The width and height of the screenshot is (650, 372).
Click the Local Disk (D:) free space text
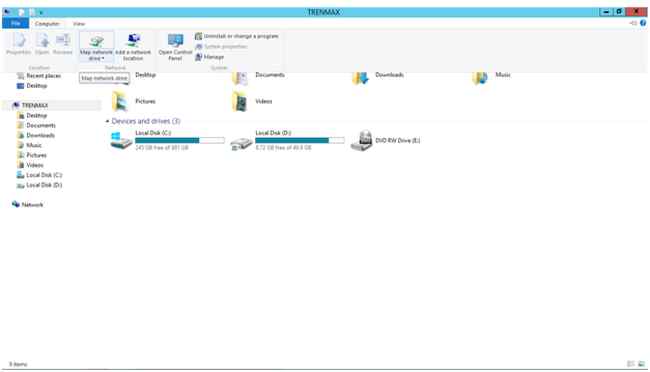tap(283, 148)
